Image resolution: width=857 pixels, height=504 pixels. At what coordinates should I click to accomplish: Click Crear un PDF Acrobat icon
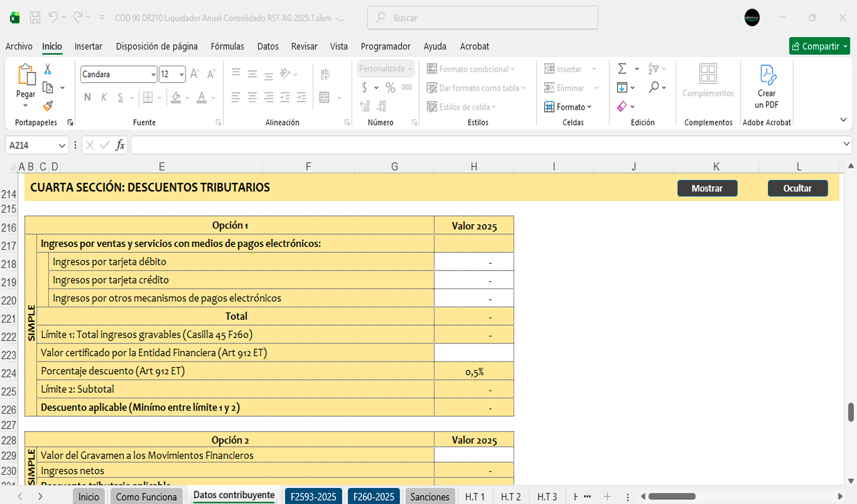tap(767, 86)
